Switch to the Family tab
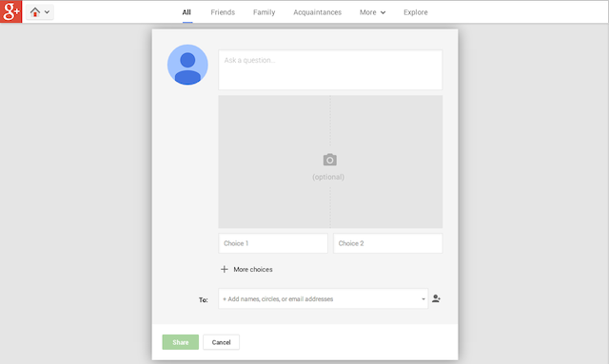The image size is (609, 364). click(x=265, y=12)
